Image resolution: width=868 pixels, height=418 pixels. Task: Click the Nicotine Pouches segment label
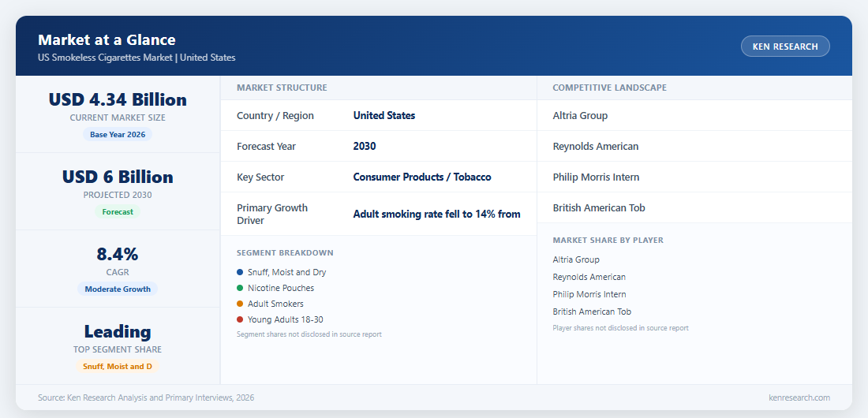tap(281, 288)
